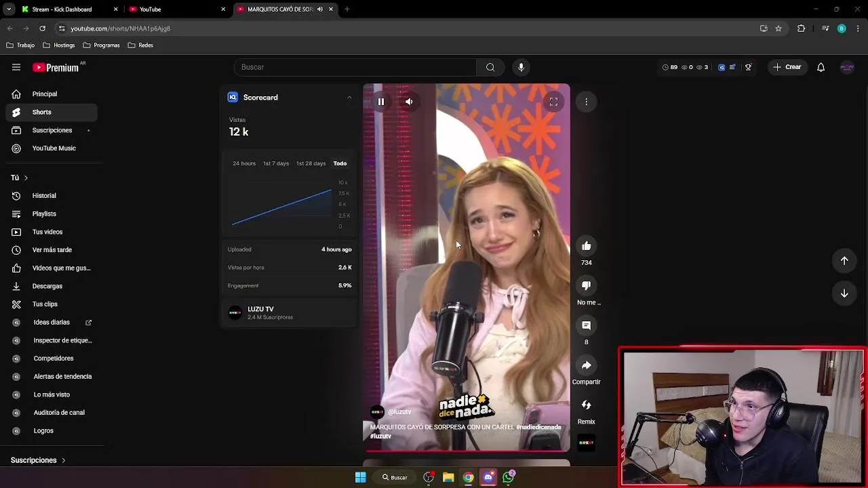868x488 pixels.
Task: Collapse the Scorecard panel
Action: tap(349, 98)
